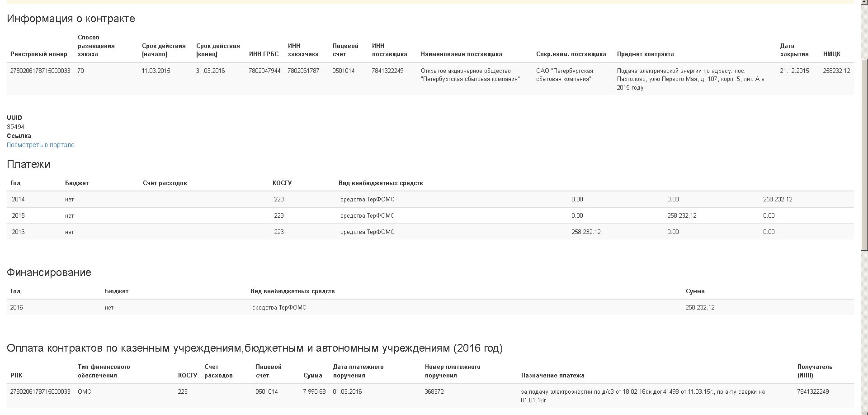Select the 2016 row in Платежи
The height and width of the screenshot is (415, 868).
[x=430, y=232]
